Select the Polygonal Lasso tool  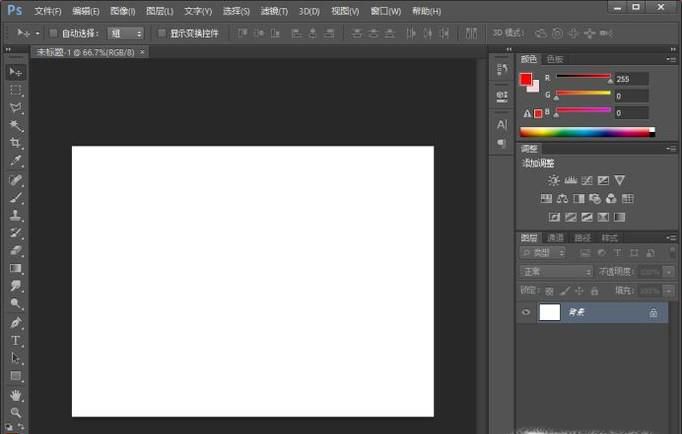coord(16,108)
